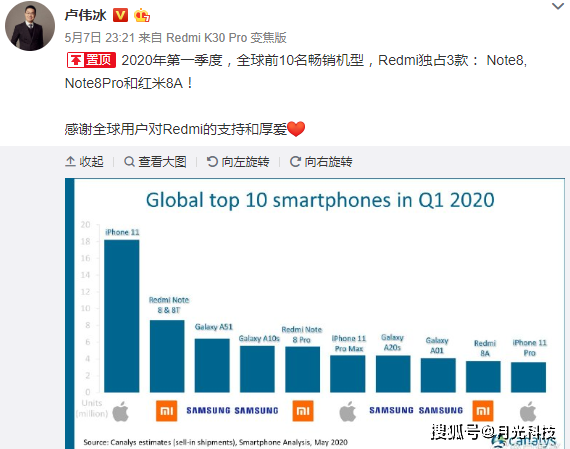The image size is (570, 449).
Task: Click the Mi logo under Redmi Note 8 & 8T
Action: coord(166,411)
